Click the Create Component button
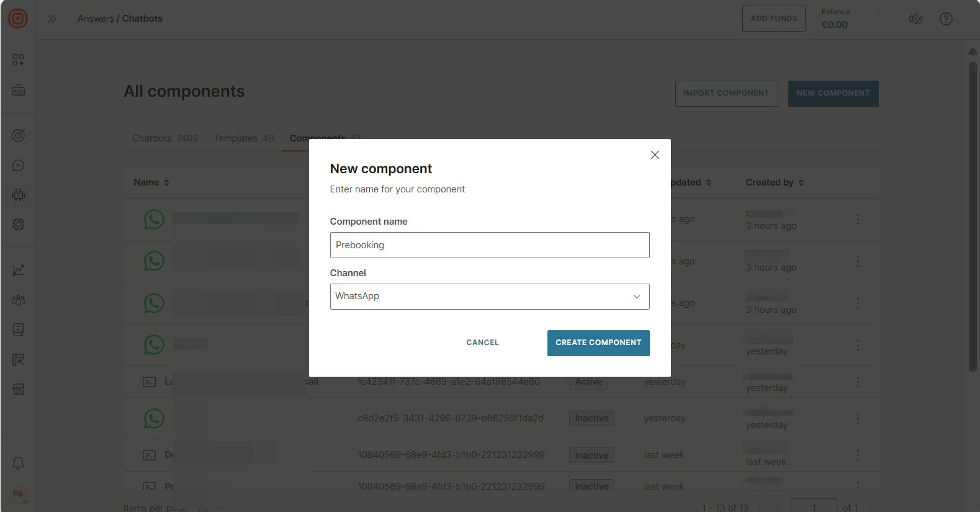980x512 pixels. coord(598,343)
